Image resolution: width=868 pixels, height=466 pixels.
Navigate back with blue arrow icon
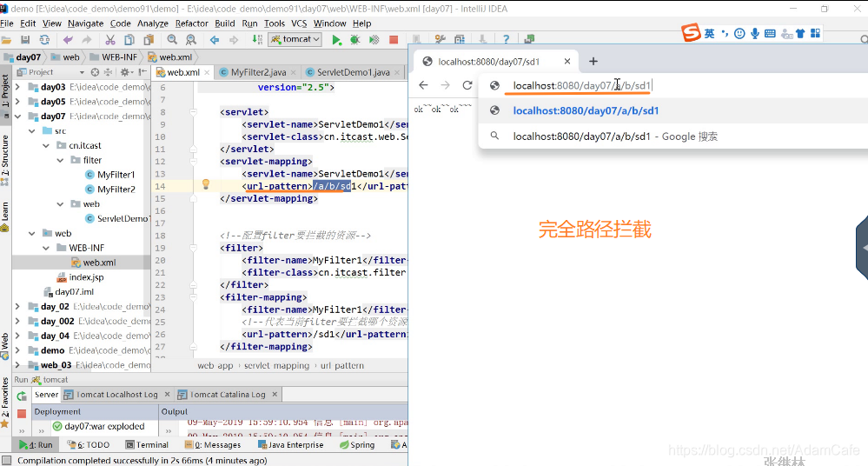[215, 40]
